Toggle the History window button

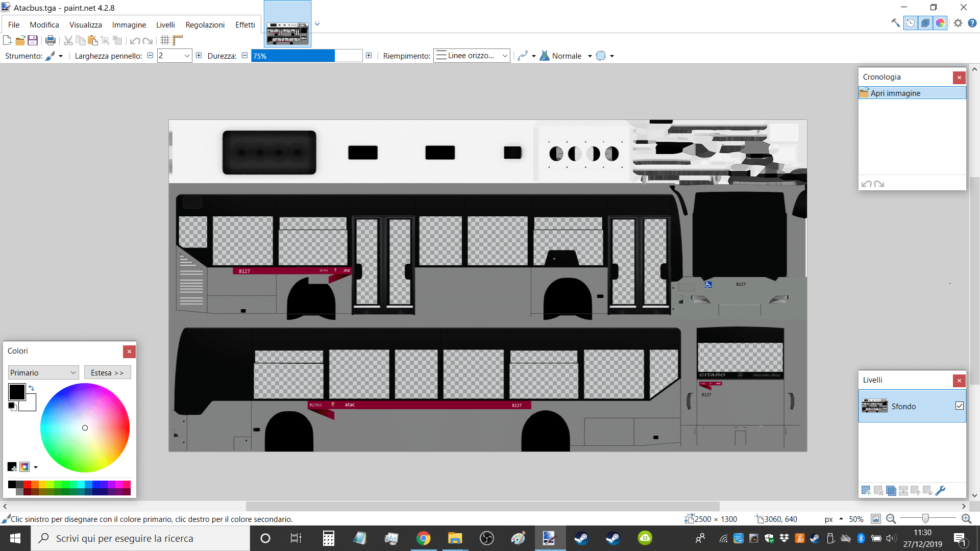(911, 23)
